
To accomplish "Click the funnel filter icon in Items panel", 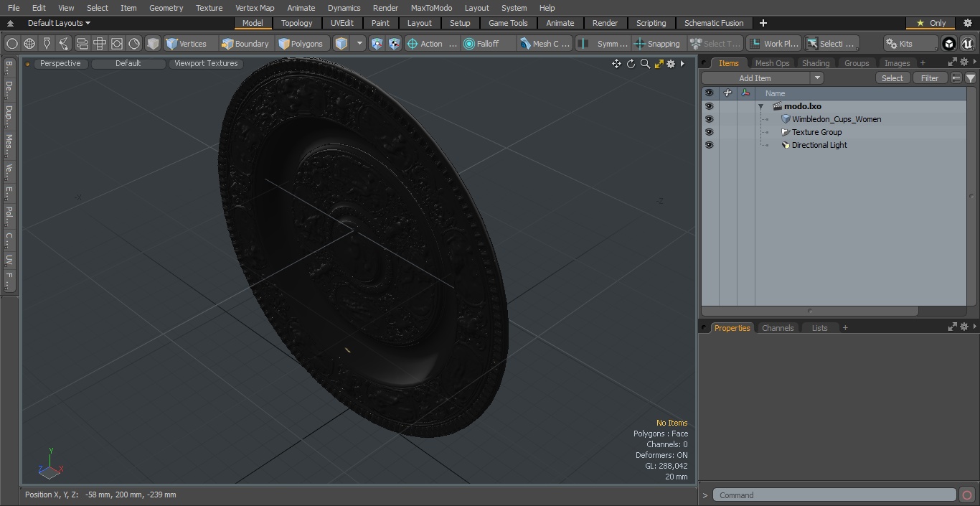I will [x=971, y=78].
